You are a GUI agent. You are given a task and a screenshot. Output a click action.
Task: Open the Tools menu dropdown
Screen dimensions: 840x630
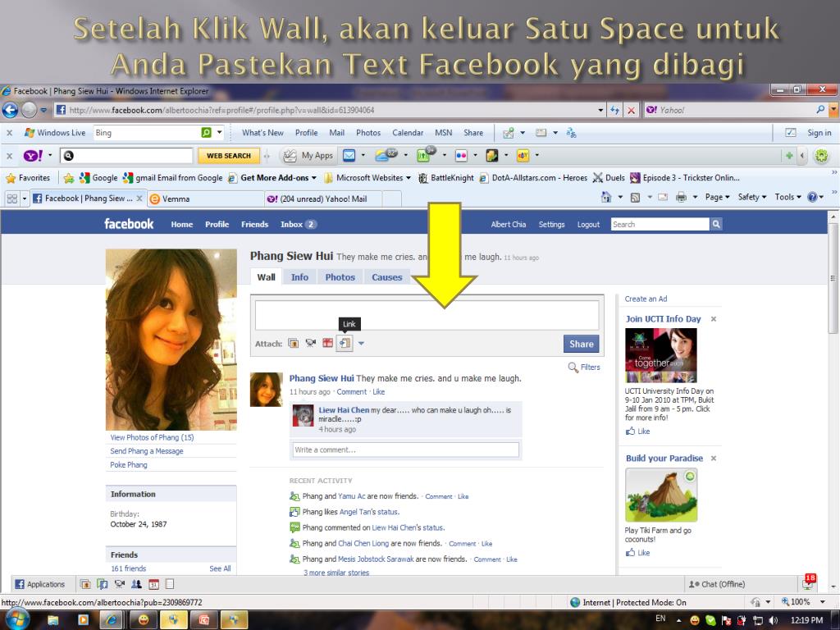[788, 197]
